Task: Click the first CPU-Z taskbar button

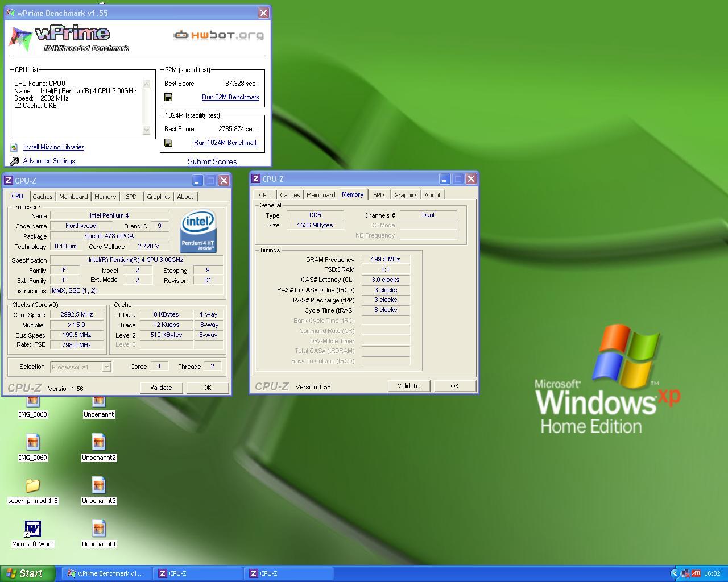Action: coord(198,573)
